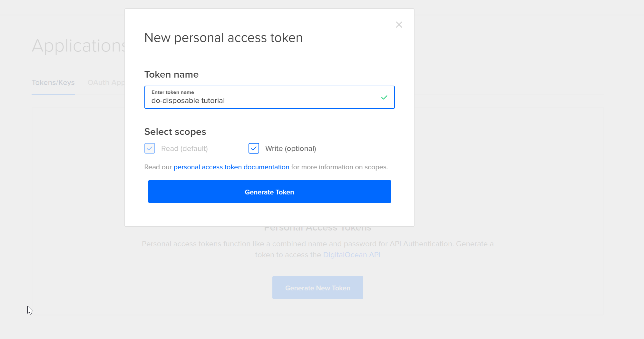Open the personal access token documentation link
This screenshot has width=644, height=339.
click(x=231, y=167)
